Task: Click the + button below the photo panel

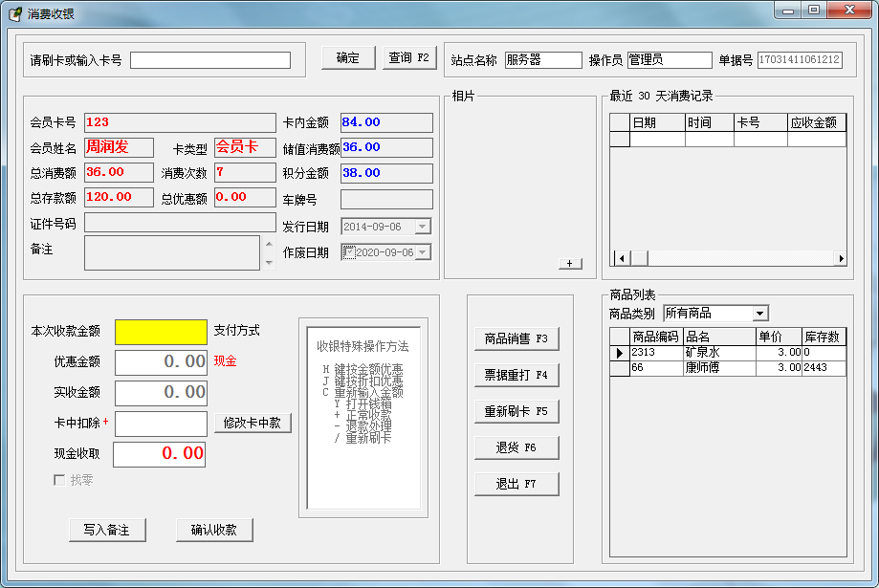Action: pos(568,262)
